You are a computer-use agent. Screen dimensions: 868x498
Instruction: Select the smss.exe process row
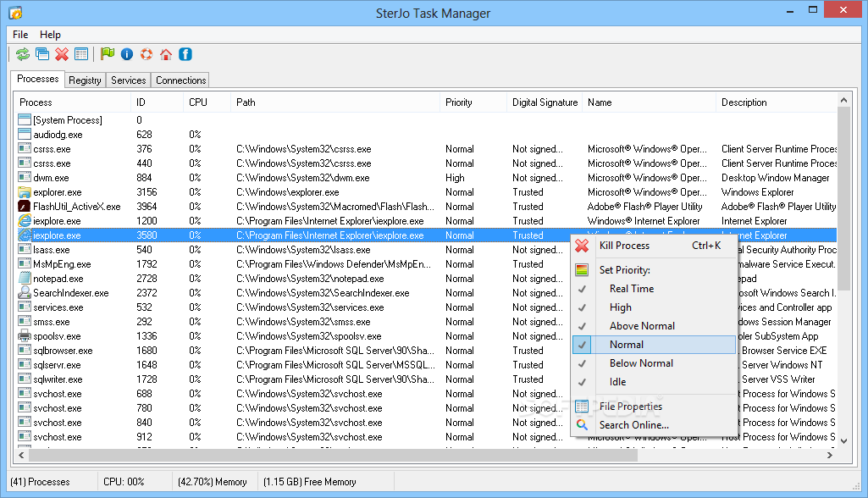[x=425, y=322]
